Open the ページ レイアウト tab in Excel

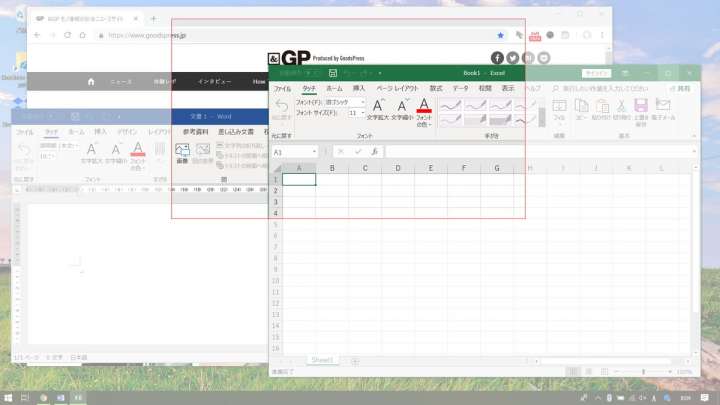pyautogui.click(x=397, y=88)
